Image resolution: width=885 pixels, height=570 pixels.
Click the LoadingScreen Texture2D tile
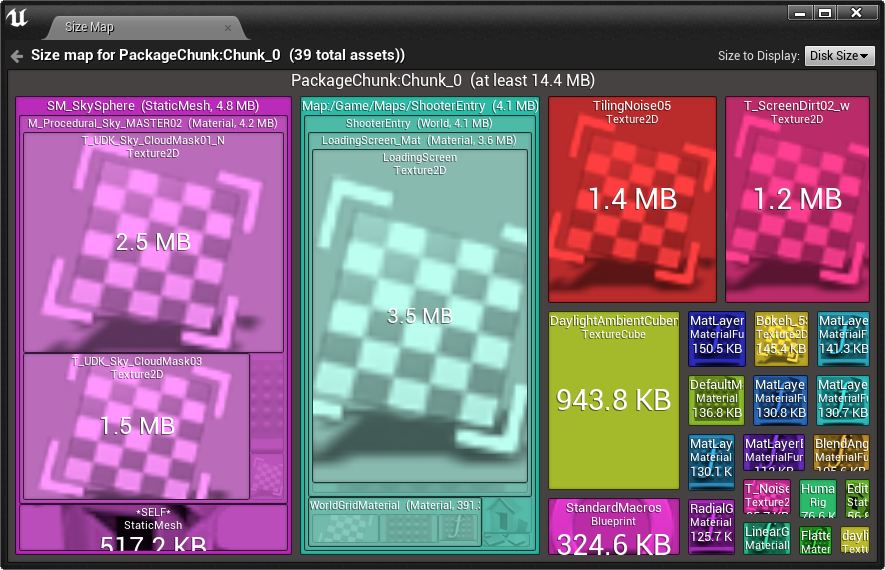(x=420, y=316)
